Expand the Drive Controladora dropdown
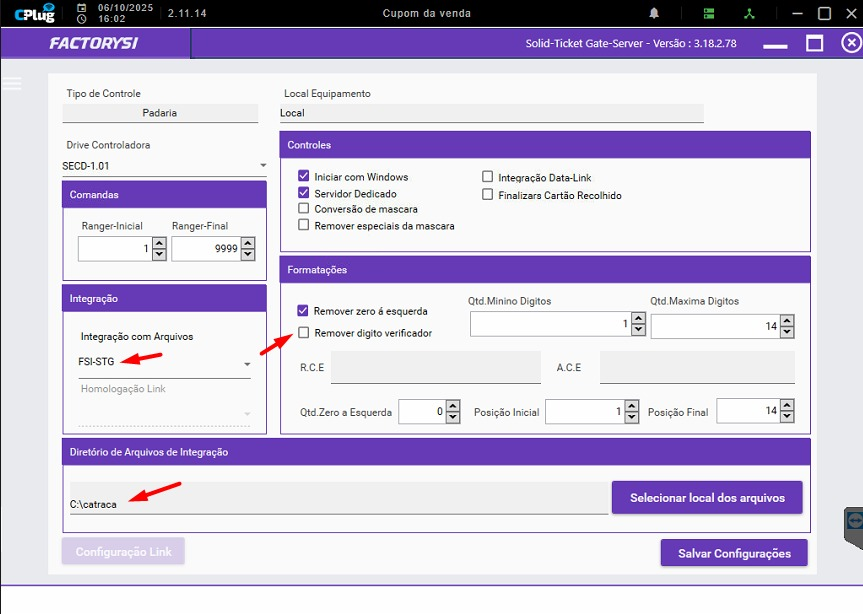 coord(263,166)
